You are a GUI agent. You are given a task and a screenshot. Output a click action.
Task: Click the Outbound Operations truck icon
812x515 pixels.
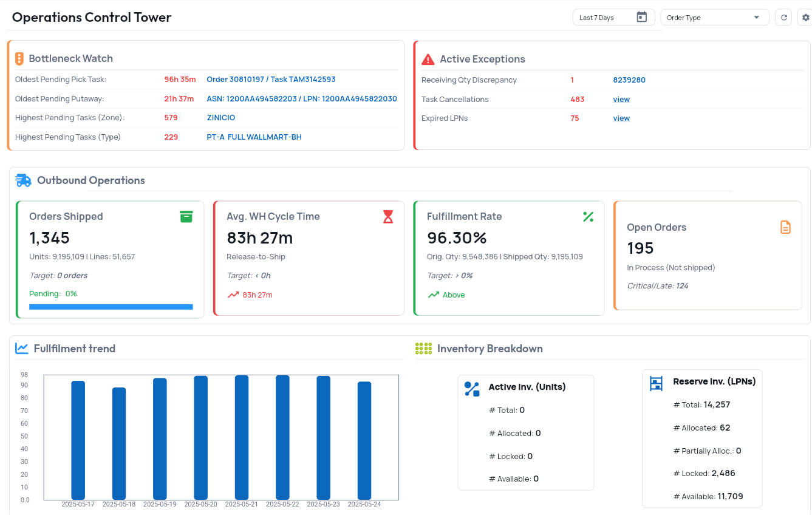point(23,180)
